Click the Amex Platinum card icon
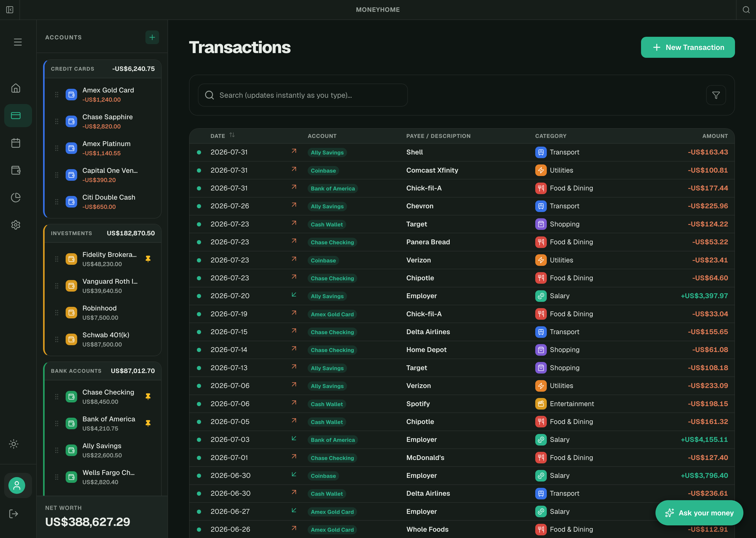 [x=71, y=148]
